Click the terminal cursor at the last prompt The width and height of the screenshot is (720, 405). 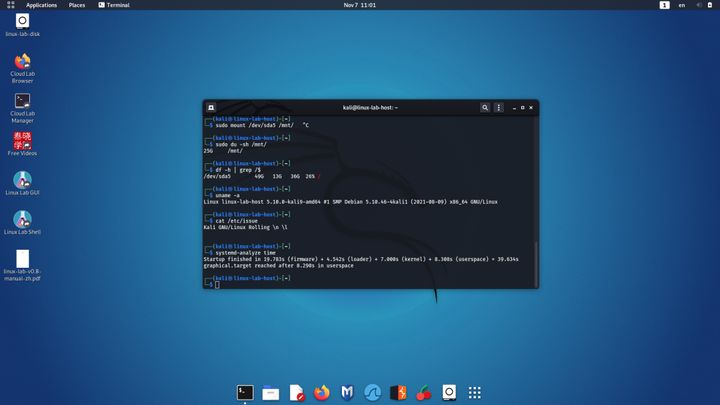tap(217, 285)
